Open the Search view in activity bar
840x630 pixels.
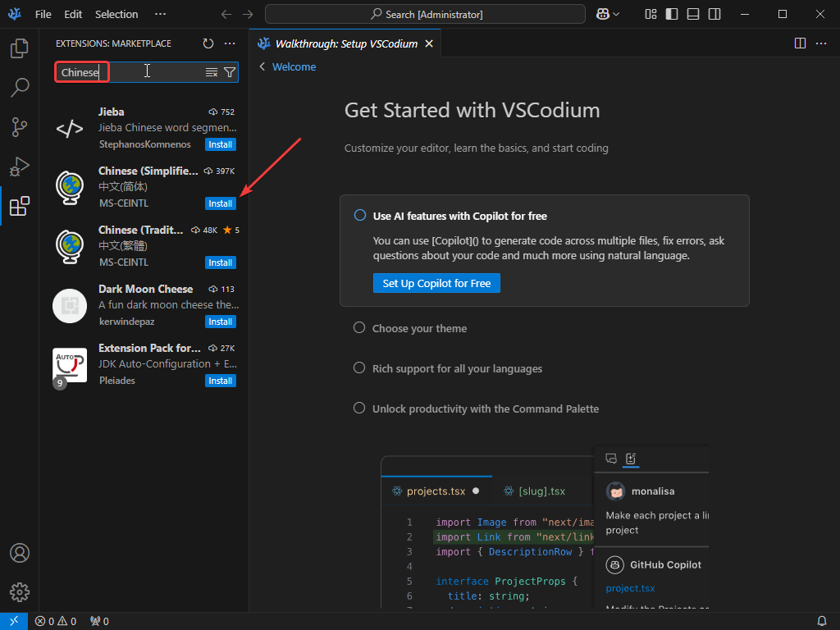tap(20, 88)
